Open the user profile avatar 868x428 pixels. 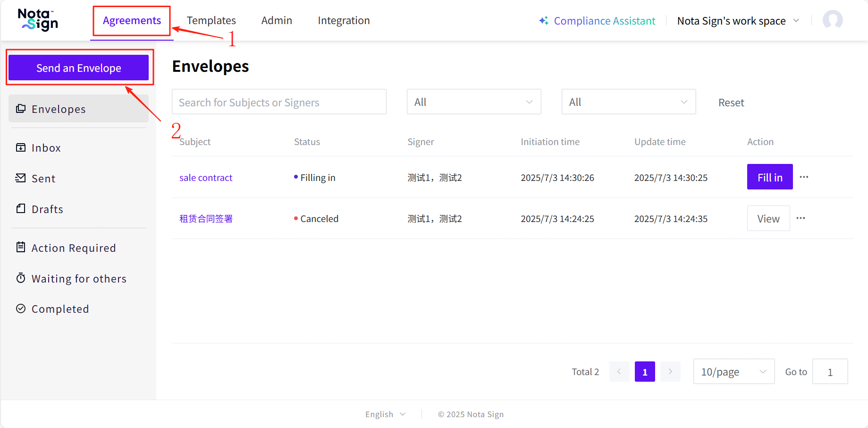pyautogui.click(x=832, y=20)
